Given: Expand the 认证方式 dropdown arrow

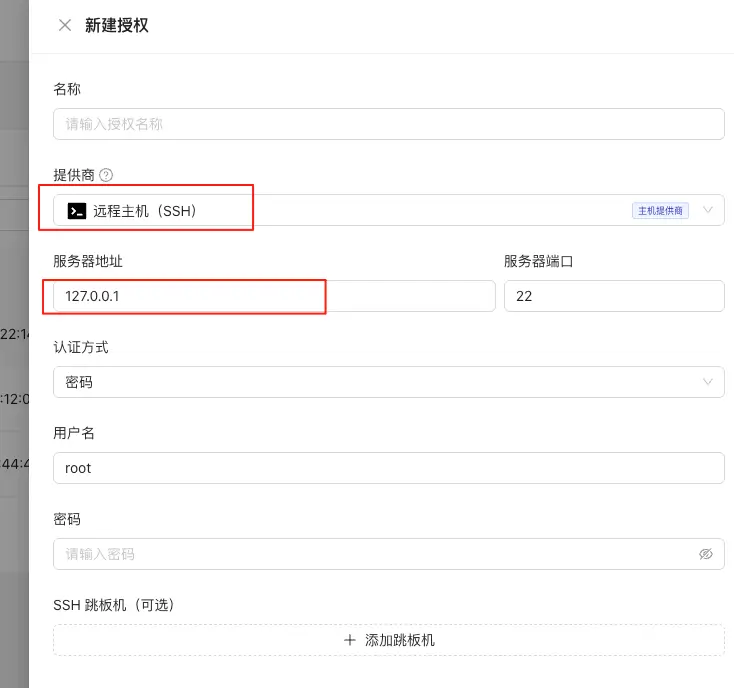Looking at the screenshot, I should click(708, 382).
